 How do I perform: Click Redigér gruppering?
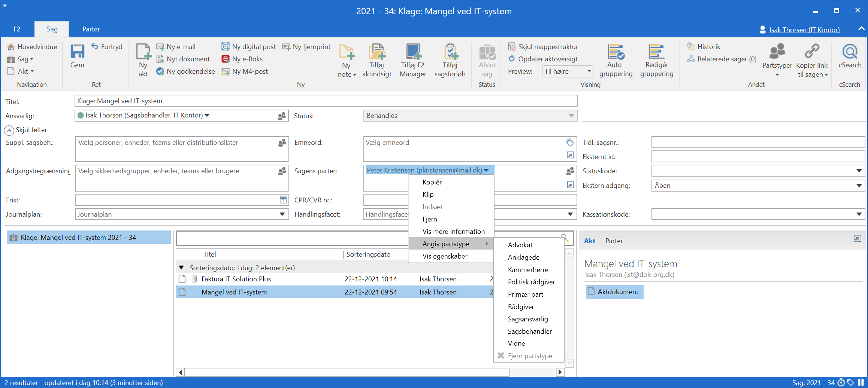point(657,60)
